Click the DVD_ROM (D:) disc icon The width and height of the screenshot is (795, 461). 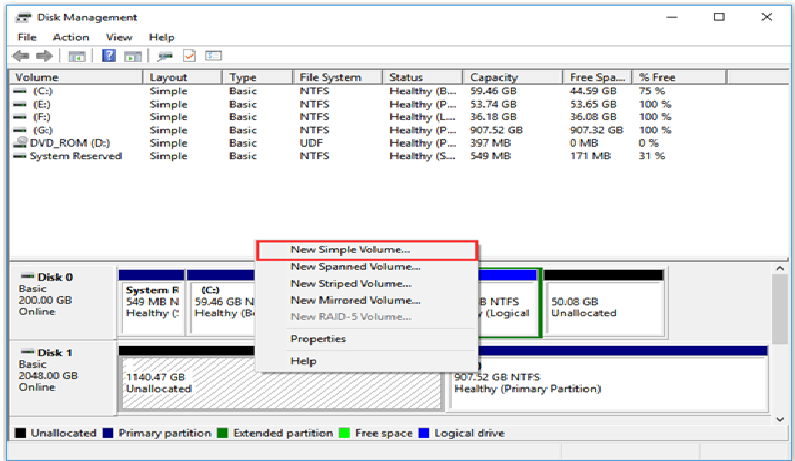coord(20,143)
